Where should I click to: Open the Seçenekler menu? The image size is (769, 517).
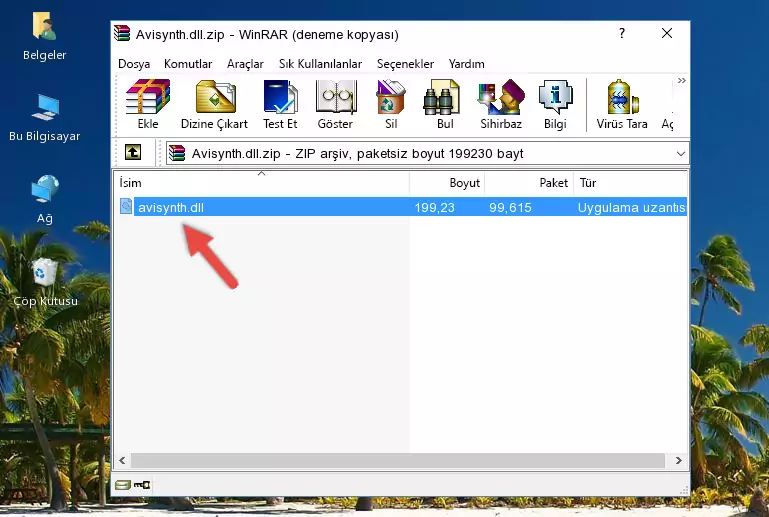click(x=405, y=64)
